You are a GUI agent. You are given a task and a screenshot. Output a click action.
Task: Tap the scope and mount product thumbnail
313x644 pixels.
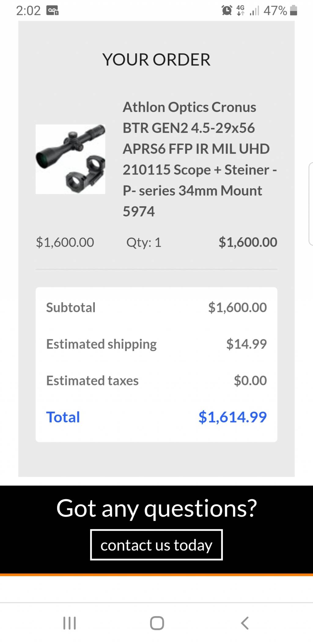[70, 159]
